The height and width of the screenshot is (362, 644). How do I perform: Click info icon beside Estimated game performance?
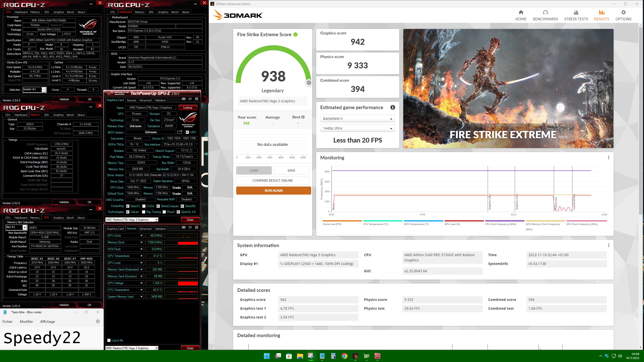(392, 107)
